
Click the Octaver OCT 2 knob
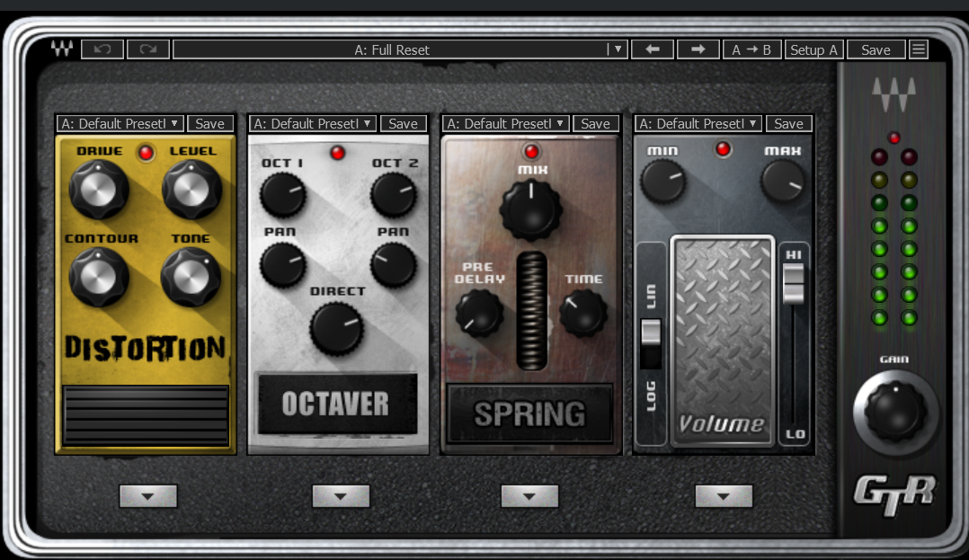[393, 194]
